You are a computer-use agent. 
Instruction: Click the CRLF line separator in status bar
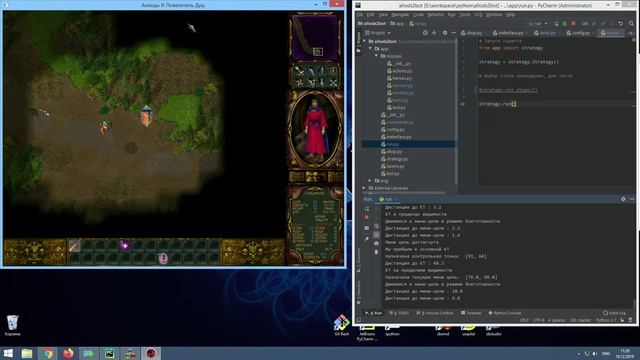(x=524, y=320)
